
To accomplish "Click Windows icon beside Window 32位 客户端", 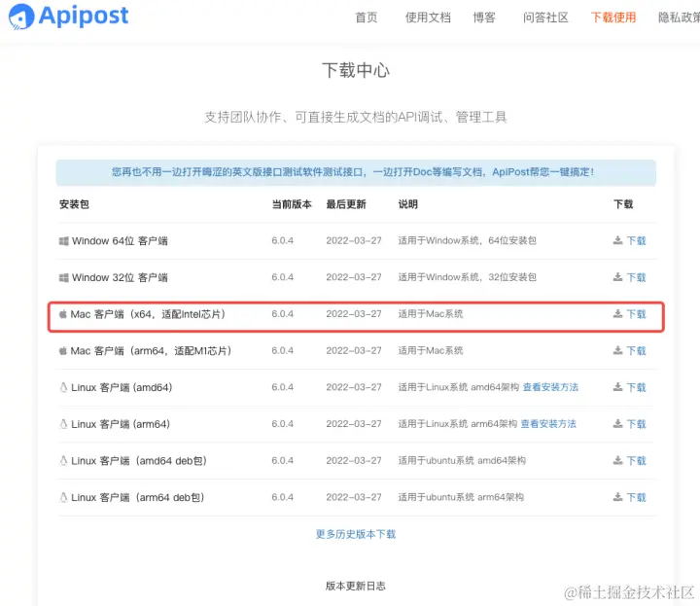I will click(x=64, y=278).
